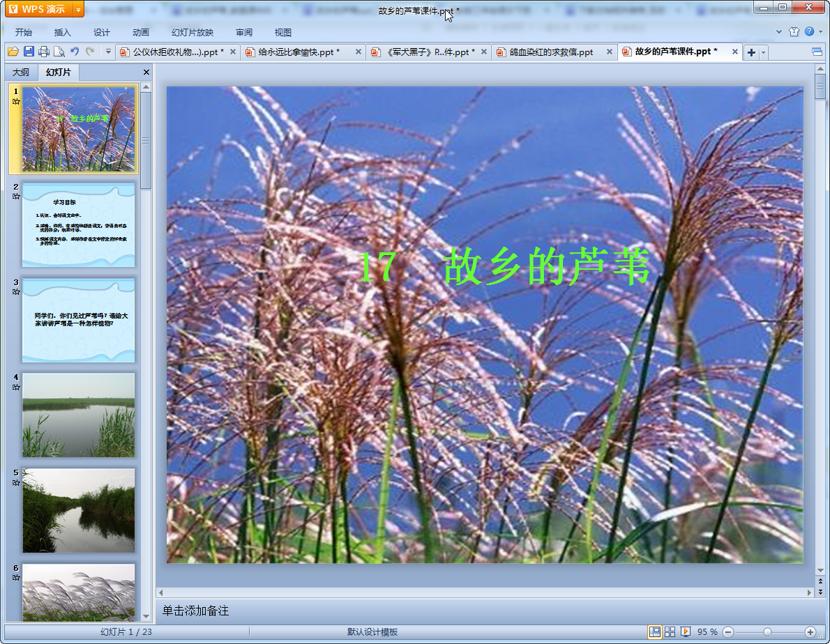Click animation star icon under slide 5
830x644 pixels.
click(x=16, y=483)
